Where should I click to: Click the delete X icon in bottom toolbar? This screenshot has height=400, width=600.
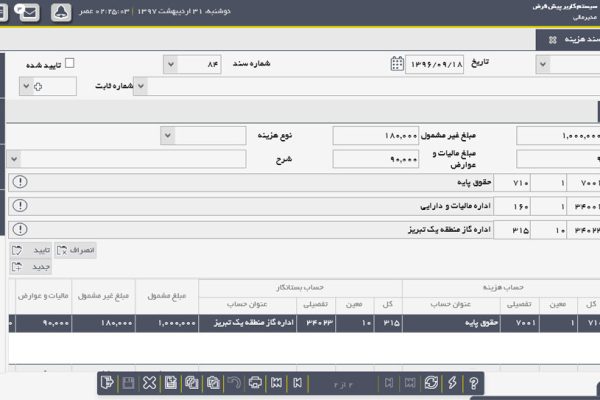pos(149,383)
